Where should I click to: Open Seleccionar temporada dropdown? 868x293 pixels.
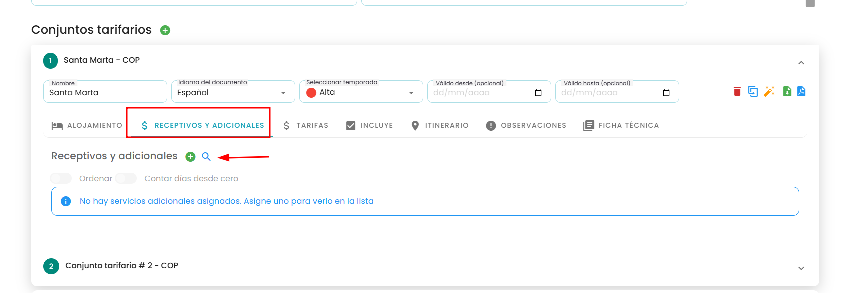point(361,92)
